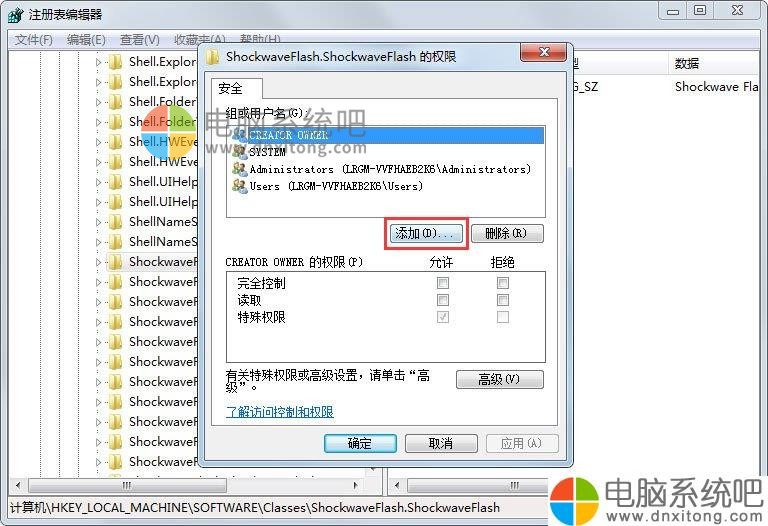Confirm with the 确定 button

(360, 444)
